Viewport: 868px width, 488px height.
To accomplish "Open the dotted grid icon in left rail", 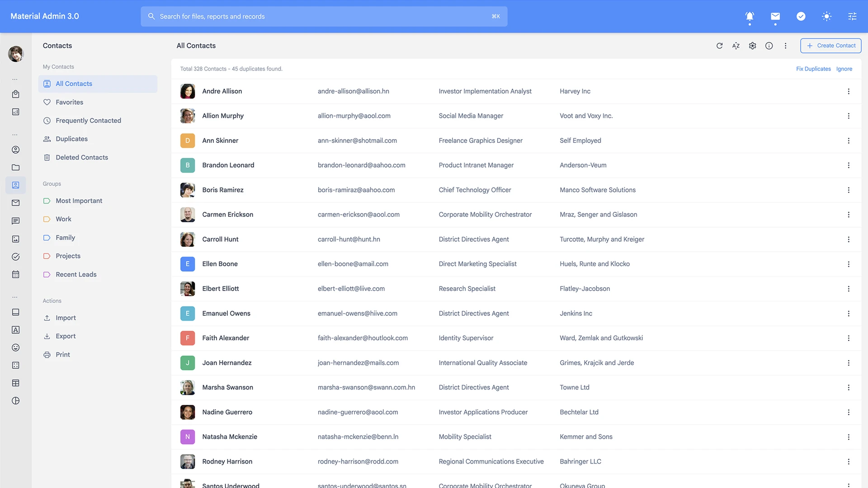I will point(15,365).
